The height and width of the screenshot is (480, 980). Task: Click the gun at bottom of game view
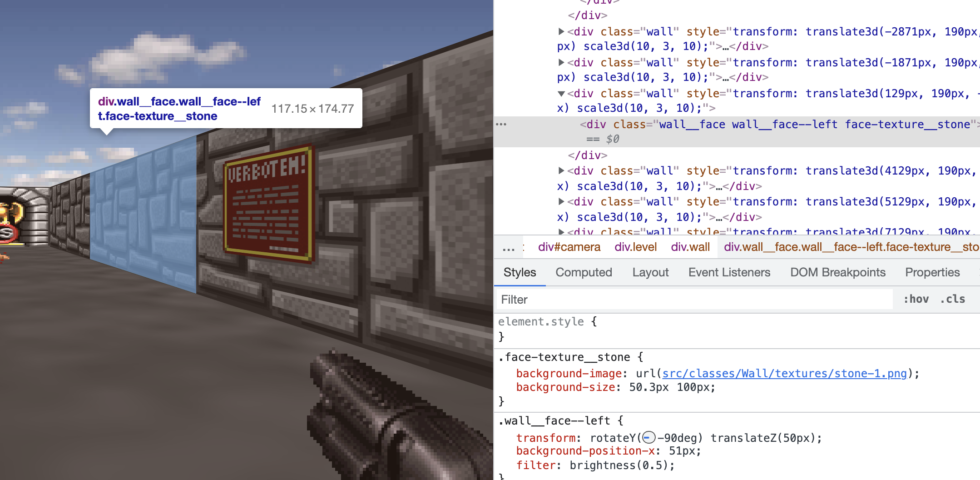tap(400, 416)
